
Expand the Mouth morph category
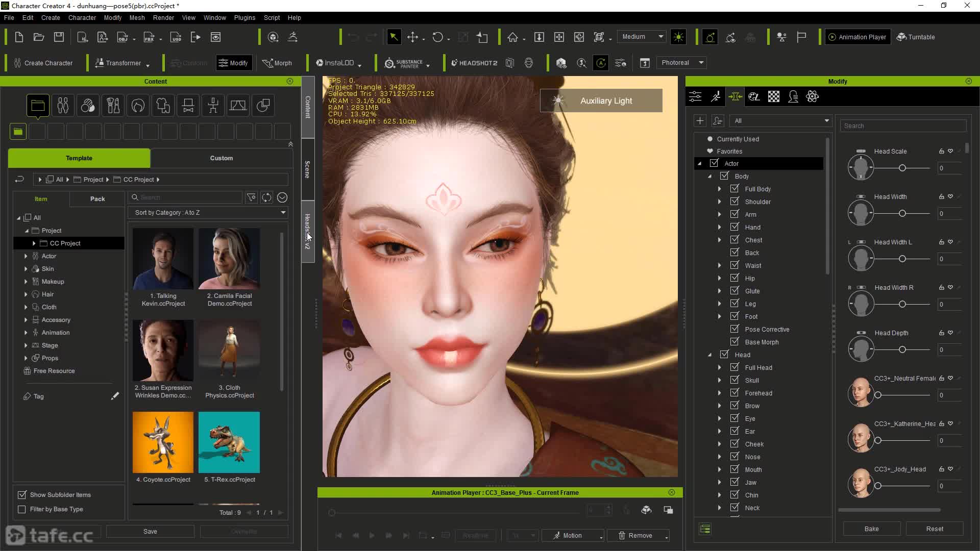pos(719,469)
